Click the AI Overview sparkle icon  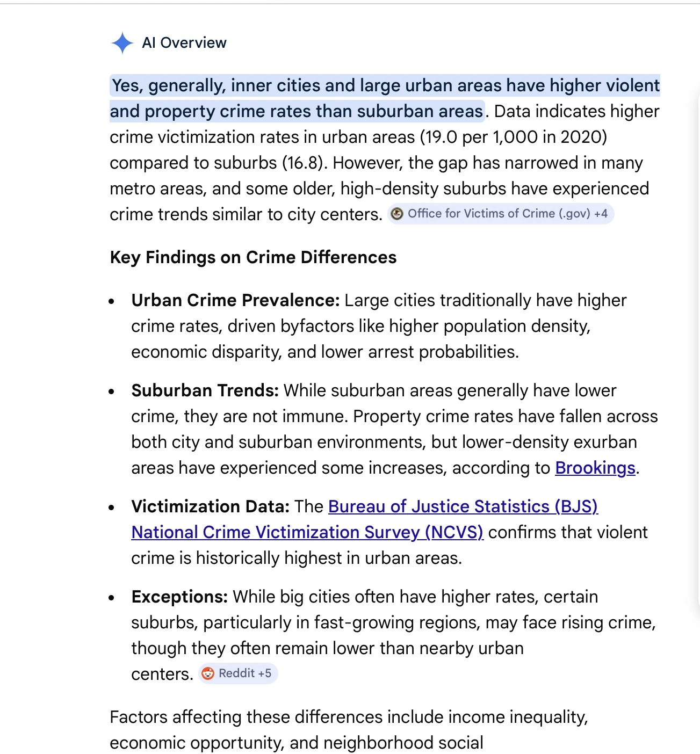[x=122, y=43]
